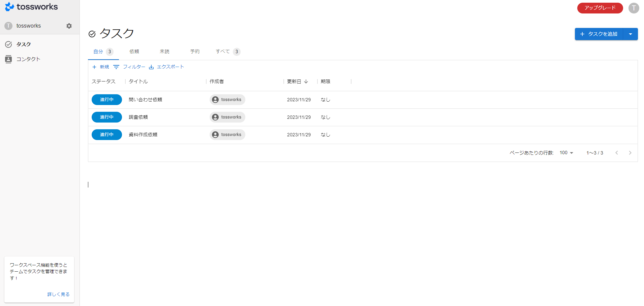Click the 詳しく見る link
644x306 pixels.
[x=58, y=294]
